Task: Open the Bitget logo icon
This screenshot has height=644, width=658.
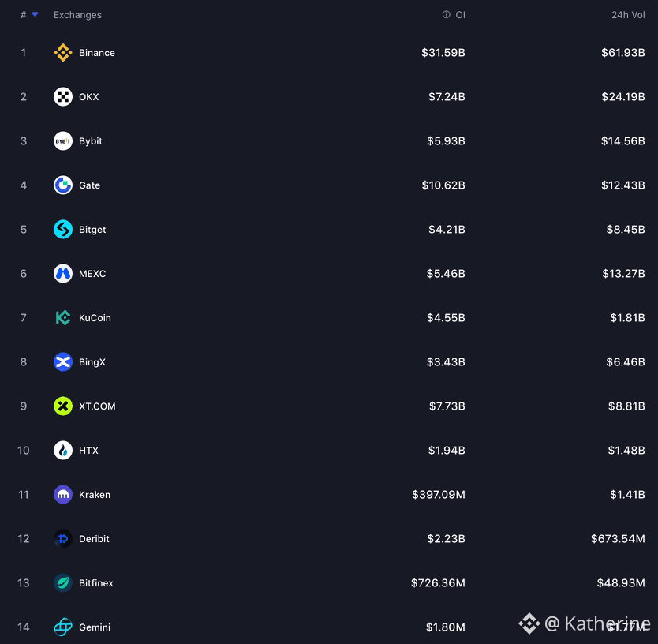Action: click(63, 230)
